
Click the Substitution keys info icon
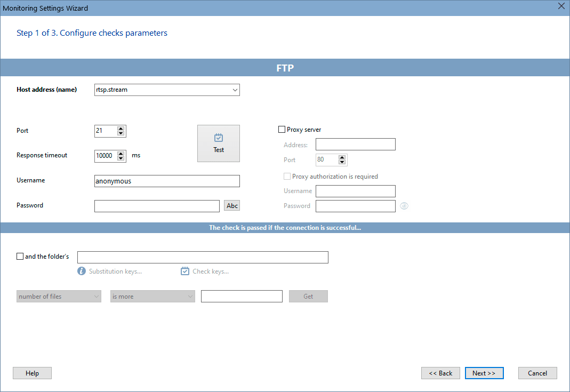(x=81, y=271)
